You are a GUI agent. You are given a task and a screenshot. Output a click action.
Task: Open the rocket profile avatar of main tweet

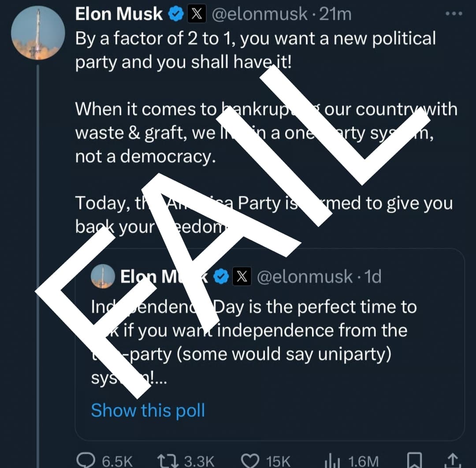click(x=38, y=33)
